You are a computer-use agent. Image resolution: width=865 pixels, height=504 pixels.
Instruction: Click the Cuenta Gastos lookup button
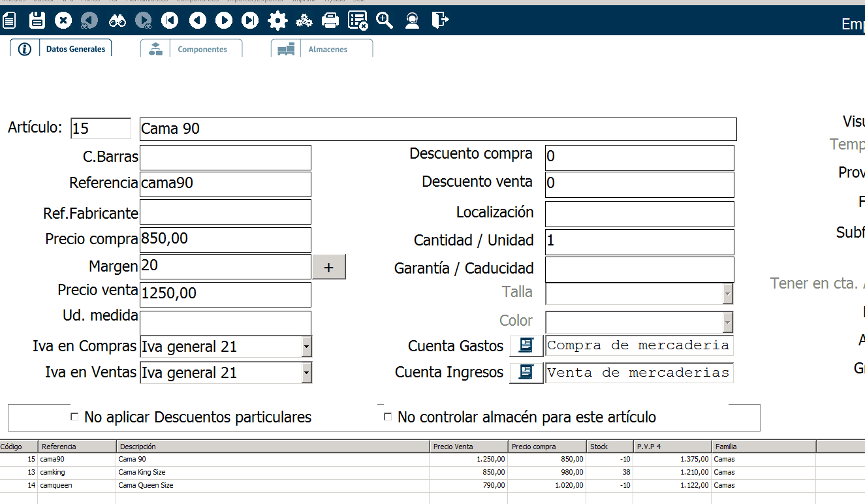coord(526,345)
